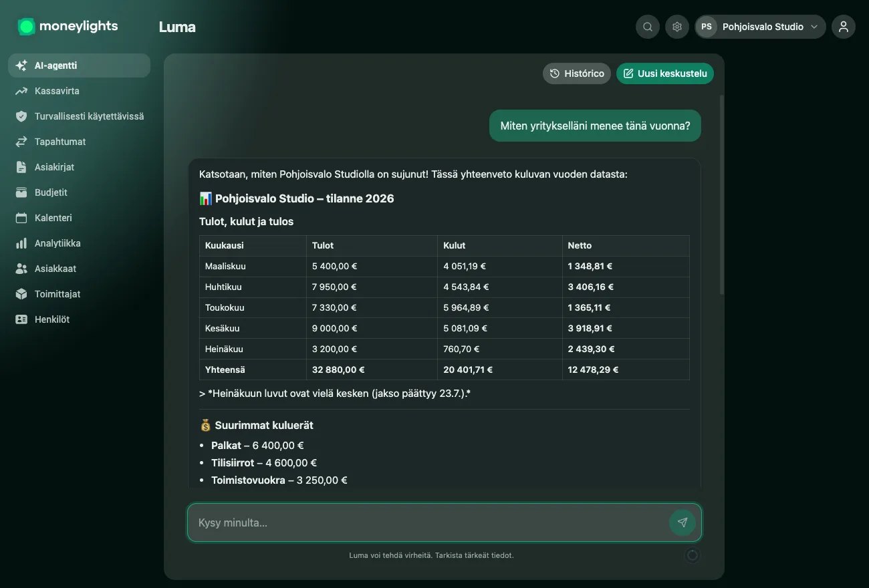Open the AI-agentti menu item

pyautogui.click(x=79, y=65)
